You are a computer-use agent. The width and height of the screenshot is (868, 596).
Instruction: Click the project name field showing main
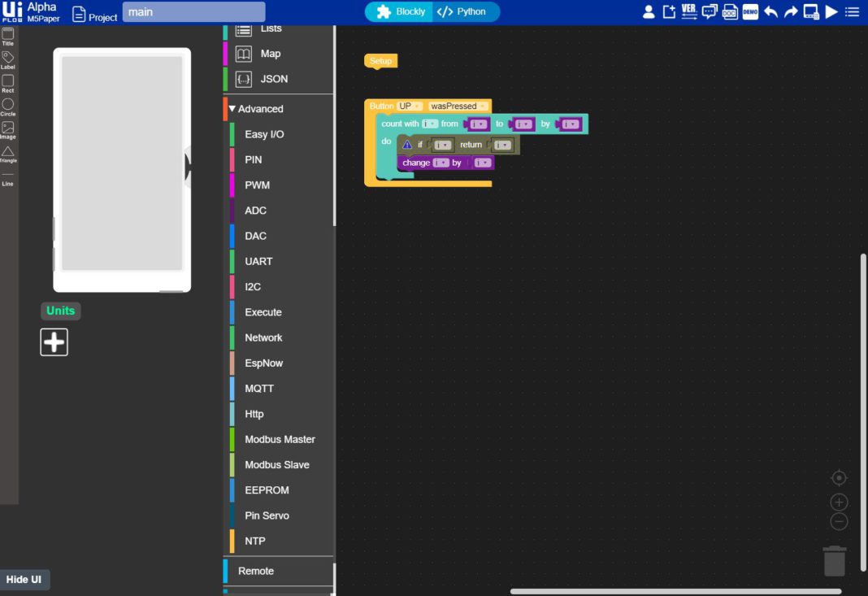[193, 11]
